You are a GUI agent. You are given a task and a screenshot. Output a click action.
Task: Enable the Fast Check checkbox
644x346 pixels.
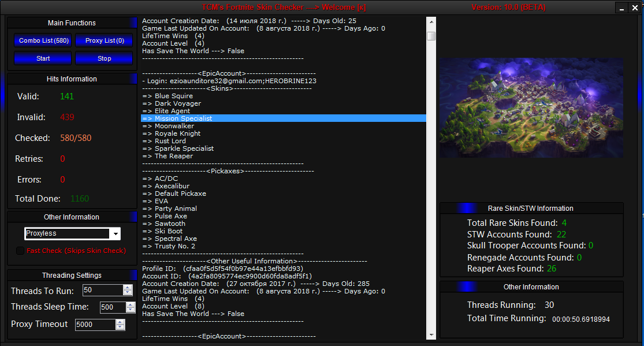point(20,251)
